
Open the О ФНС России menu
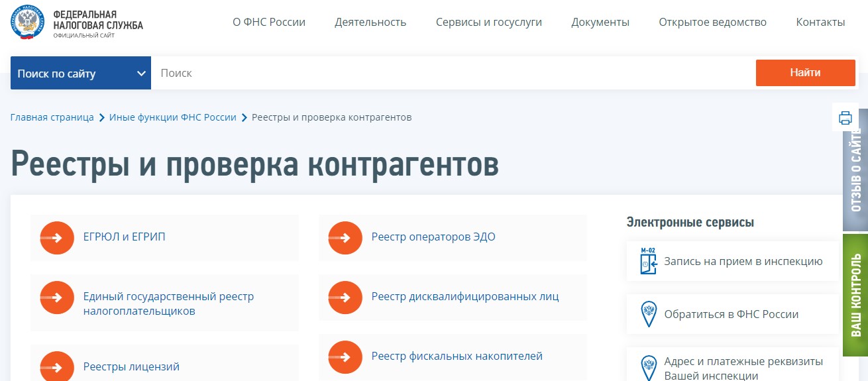269,22
